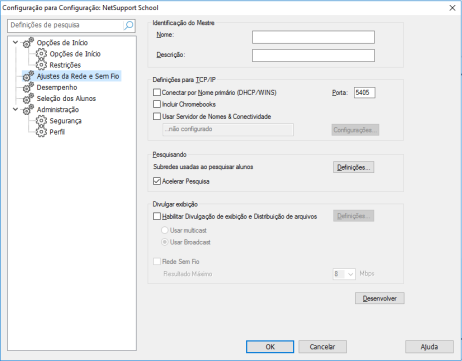
Task: Open Seleção dos Alunos settings page
Action: pos(66,98)
